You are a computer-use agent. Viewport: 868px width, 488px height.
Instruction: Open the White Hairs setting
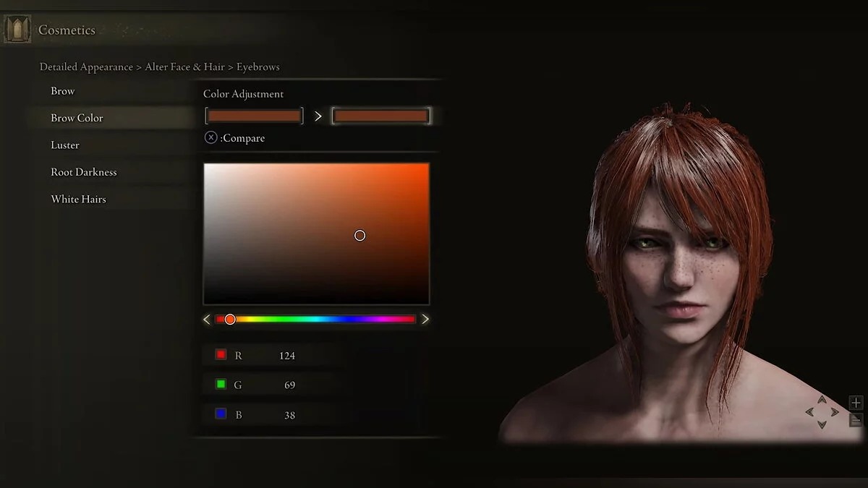(78, 200)
